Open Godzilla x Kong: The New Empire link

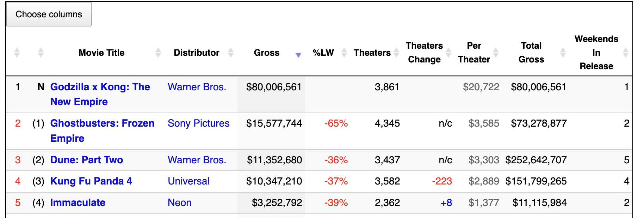pos(100,94)
